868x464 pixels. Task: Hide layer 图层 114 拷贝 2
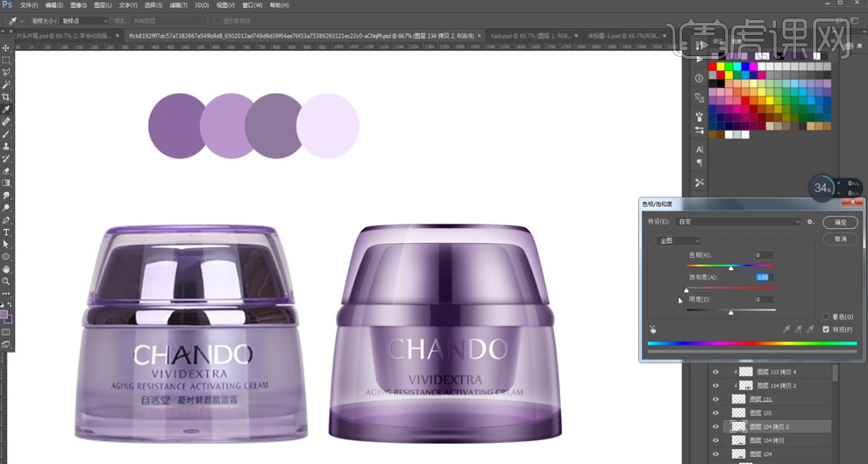715,385
